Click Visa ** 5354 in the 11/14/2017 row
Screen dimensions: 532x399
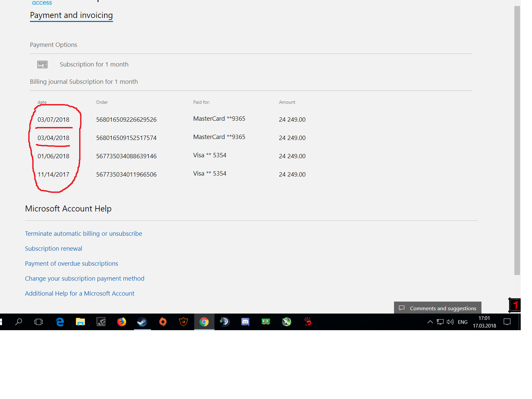pyautogui.click(x=210, y=174)
